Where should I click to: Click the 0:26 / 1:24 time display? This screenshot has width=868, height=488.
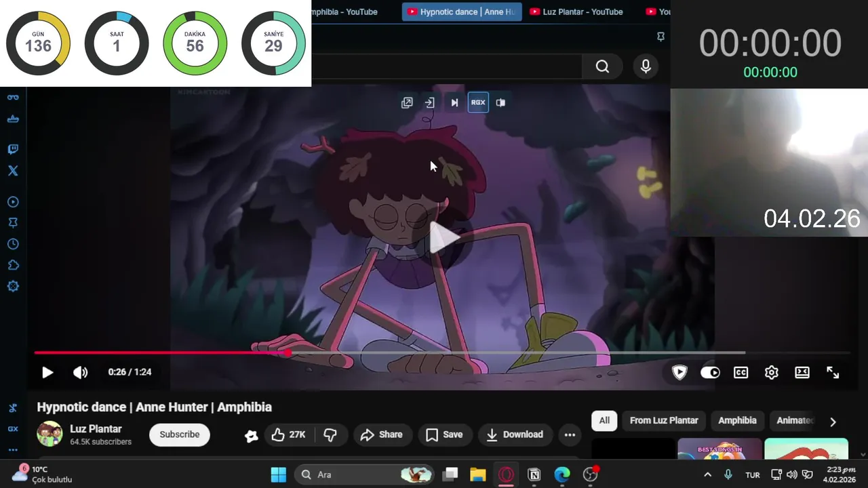click(x=130, y=372)
